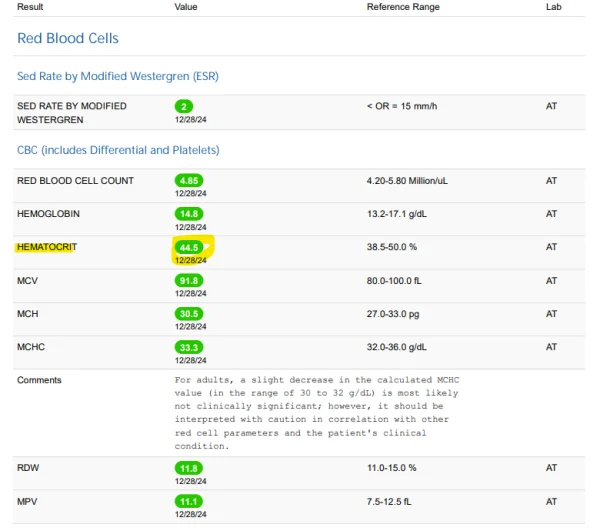Click the MCHC comments paragraph text

[315, 413]
